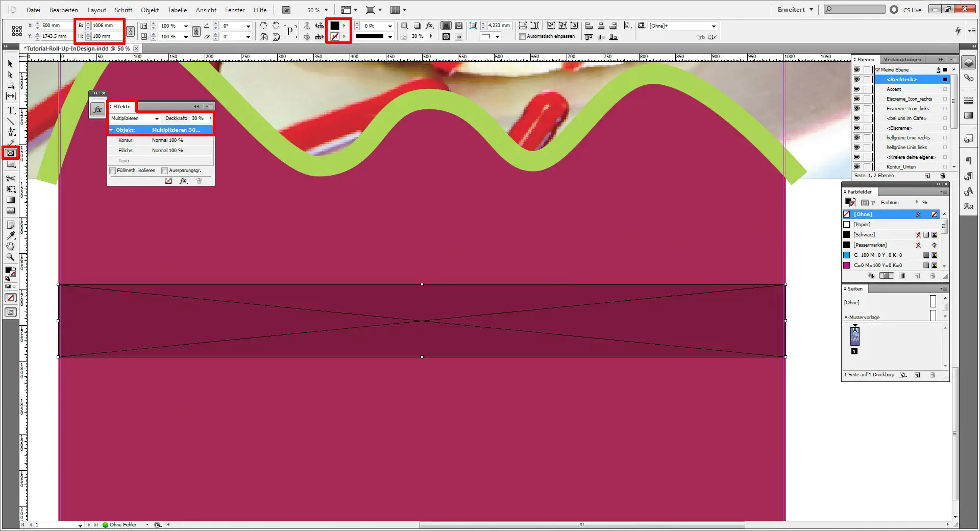
Task: Open the Objekt menu
Action: pos(149,10)
